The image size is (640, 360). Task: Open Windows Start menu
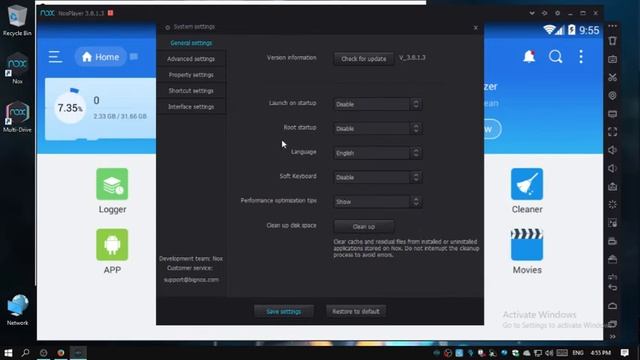(x=8, y=353)
